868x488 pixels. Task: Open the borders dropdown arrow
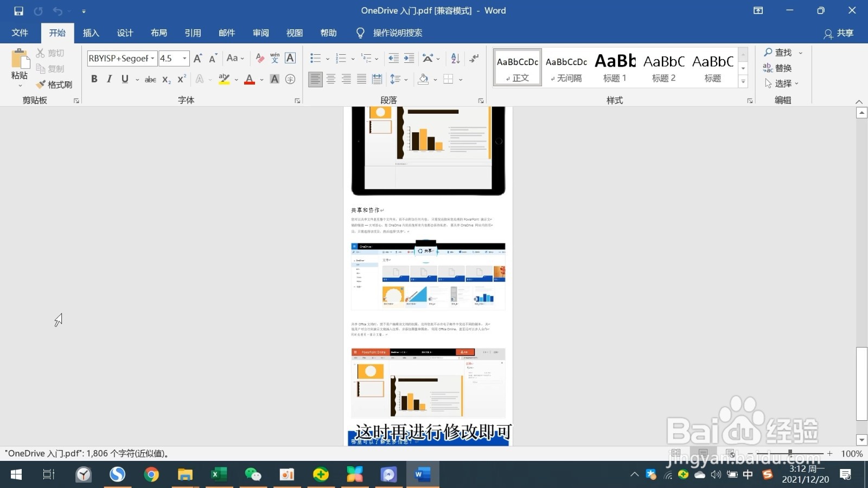pyautogui.click(x=461, y=80)
